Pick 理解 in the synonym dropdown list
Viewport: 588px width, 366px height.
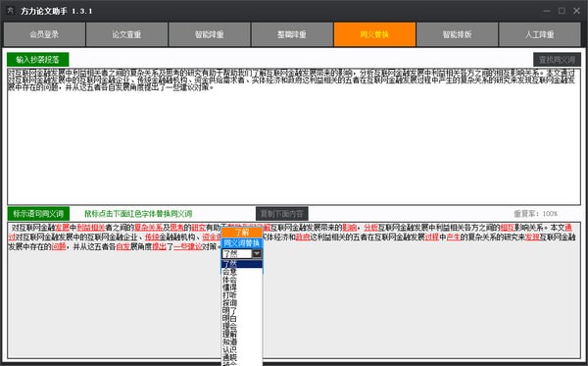[x=229, y=334]
